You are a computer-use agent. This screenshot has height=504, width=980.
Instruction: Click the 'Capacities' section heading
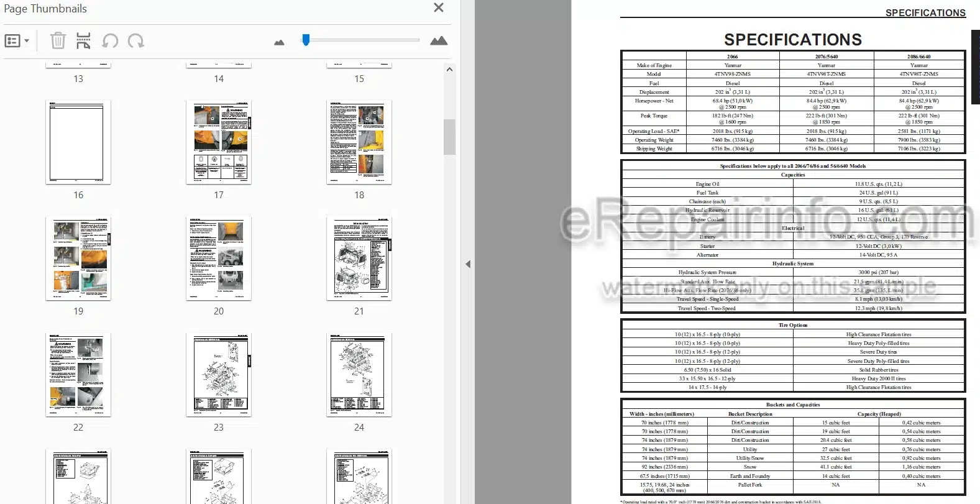click(793, 175)
